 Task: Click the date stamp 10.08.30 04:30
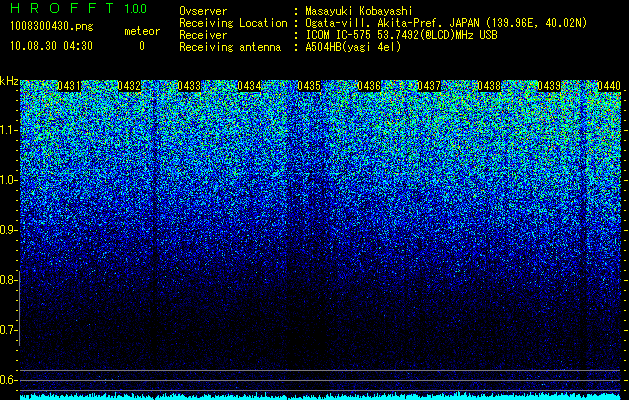(x=51, y=46)
